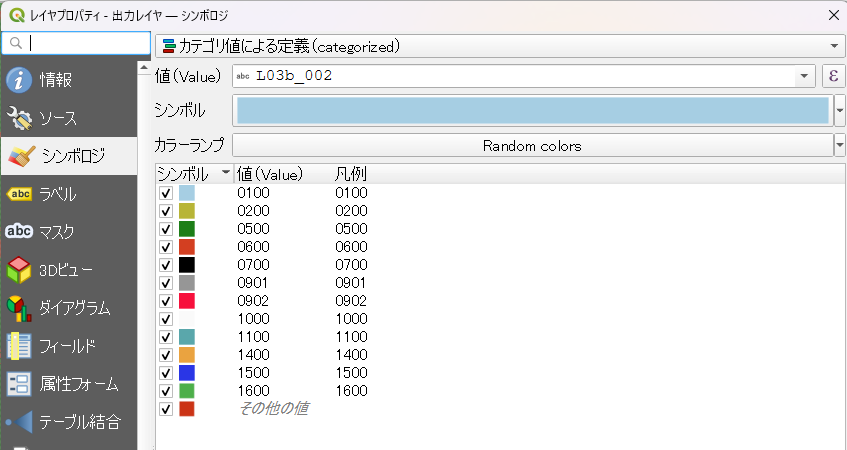Viewport: 847px width, 450px height.
Task: Uncheck the 1100 category checkbox
Action: click(x=166, y=337)
